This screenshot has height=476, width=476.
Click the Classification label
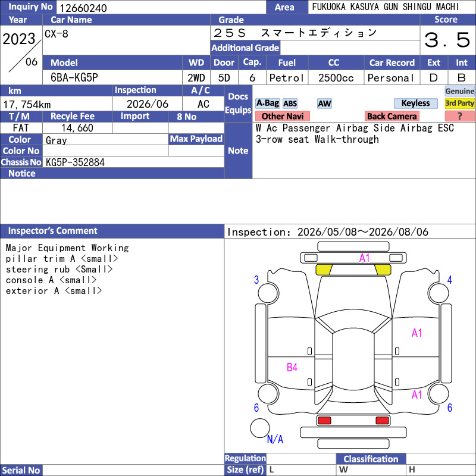[371, 459]
